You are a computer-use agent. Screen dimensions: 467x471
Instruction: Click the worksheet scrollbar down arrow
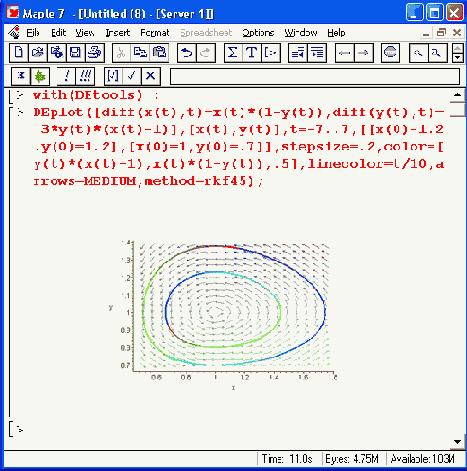tap(458, 442)
